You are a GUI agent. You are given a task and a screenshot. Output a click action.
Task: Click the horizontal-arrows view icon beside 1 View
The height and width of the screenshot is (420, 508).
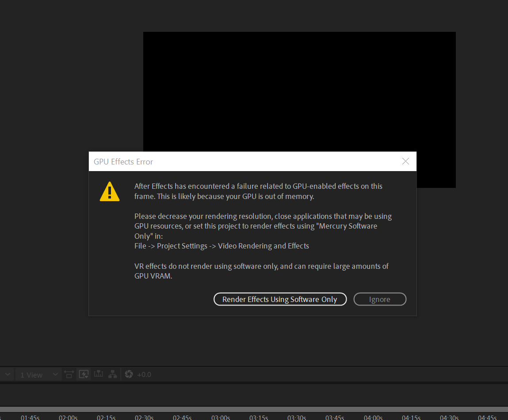point(69,374)
